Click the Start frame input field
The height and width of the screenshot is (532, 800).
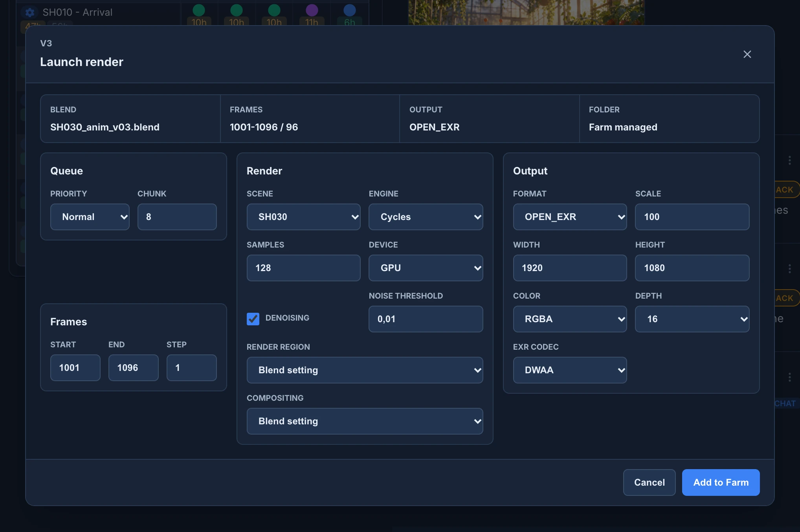click(x=75, y=368)
